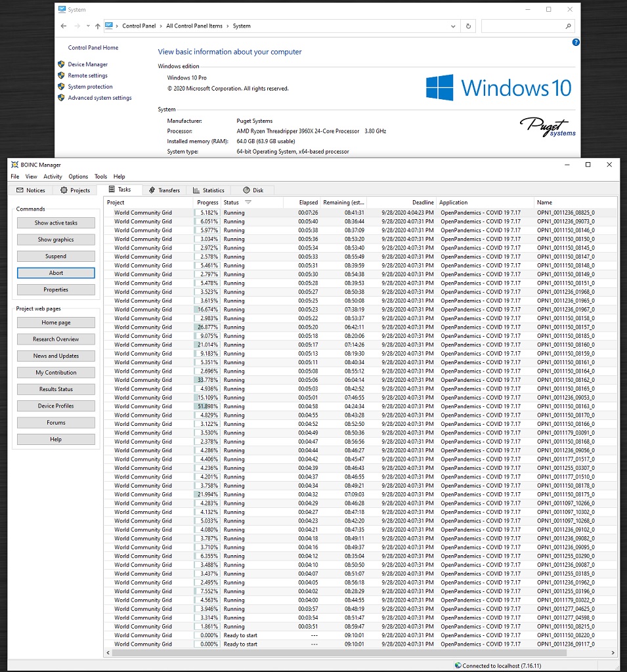
Task: Sort tasks by Deadline column header
Action: 401,202
